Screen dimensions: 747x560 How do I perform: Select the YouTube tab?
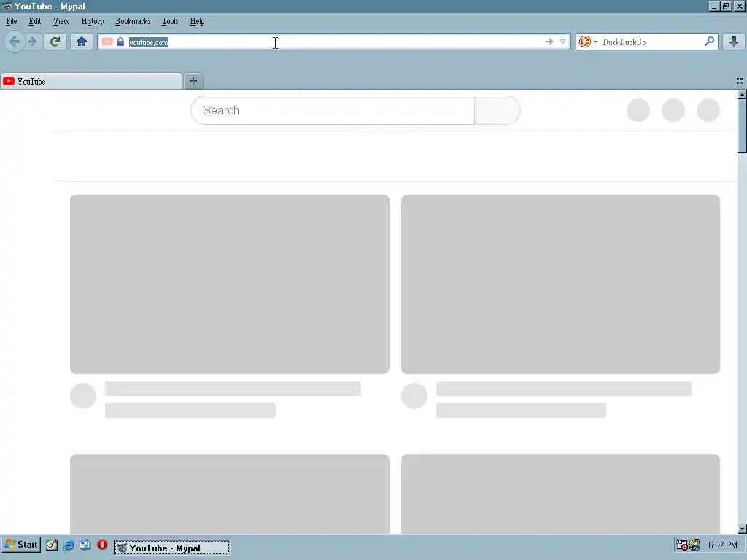pyautogui.click(x=90, y=82)
